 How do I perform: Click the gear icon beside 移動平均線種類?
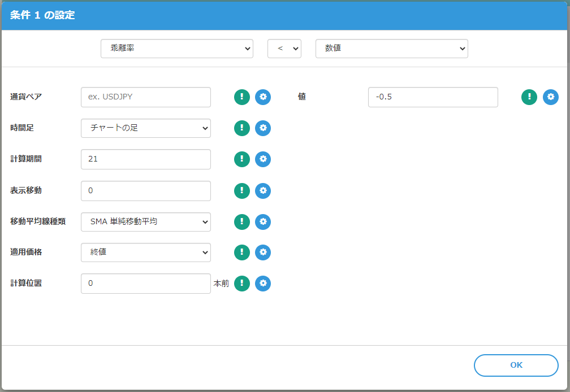click(x=263, y=222)
